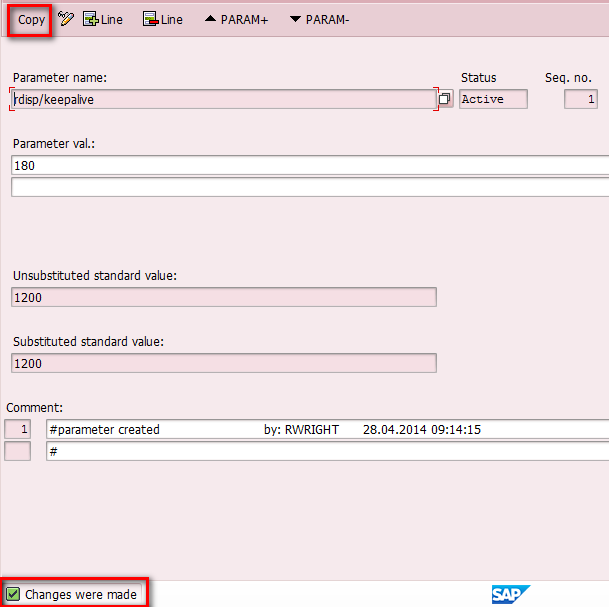Click the Parameter val. field containing 180
609x607 pixels.
tap(310, 165)
